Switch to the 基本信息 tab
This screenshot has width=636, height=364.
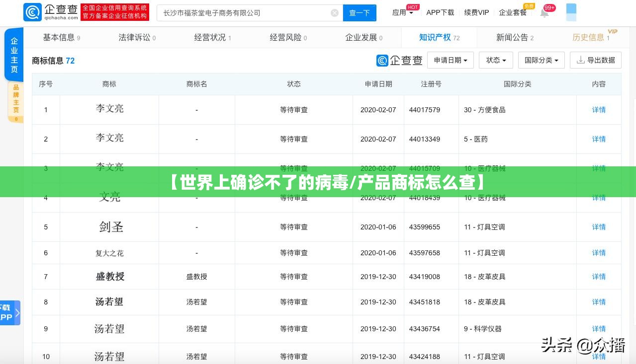point(61,37)
